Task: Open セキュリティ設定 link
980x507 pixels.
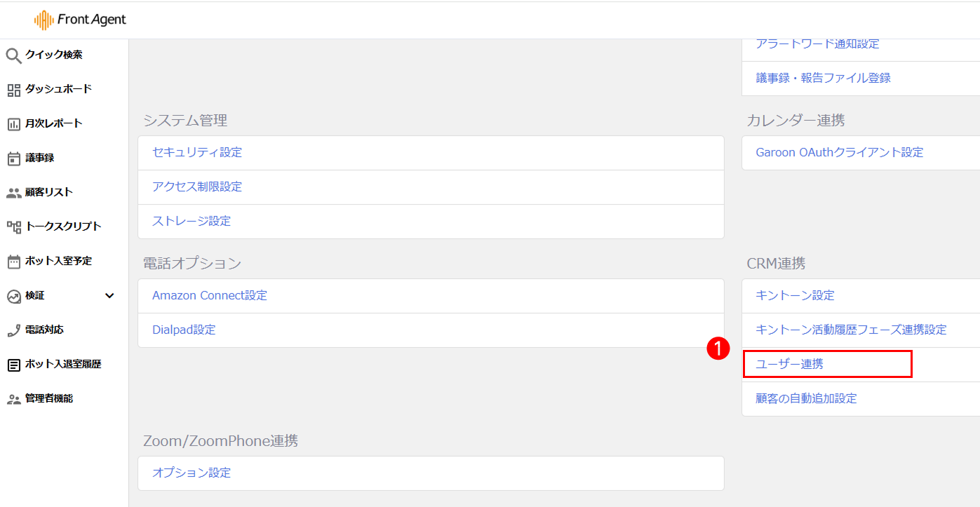Action: point(197,153)
